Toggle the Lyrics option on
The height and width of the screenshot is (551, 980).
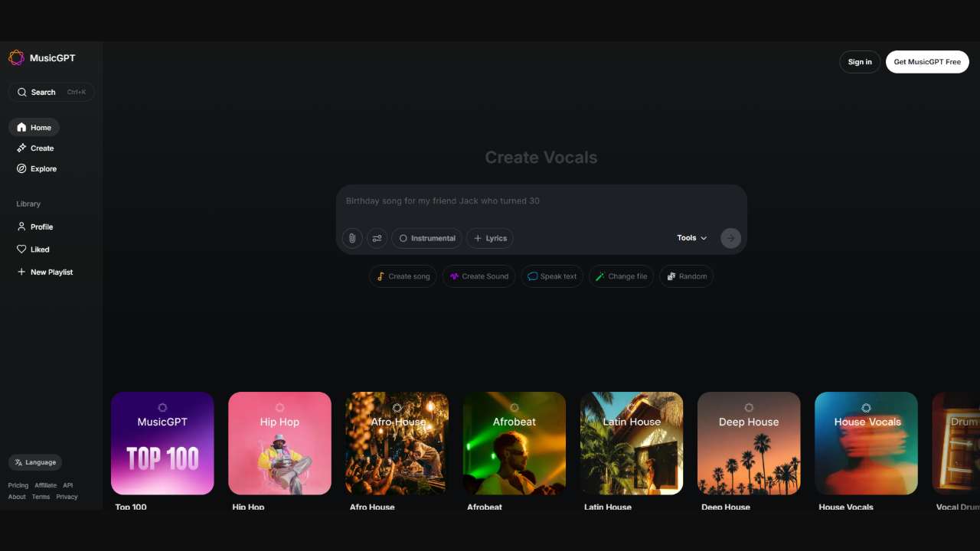[x=490, y=238]
